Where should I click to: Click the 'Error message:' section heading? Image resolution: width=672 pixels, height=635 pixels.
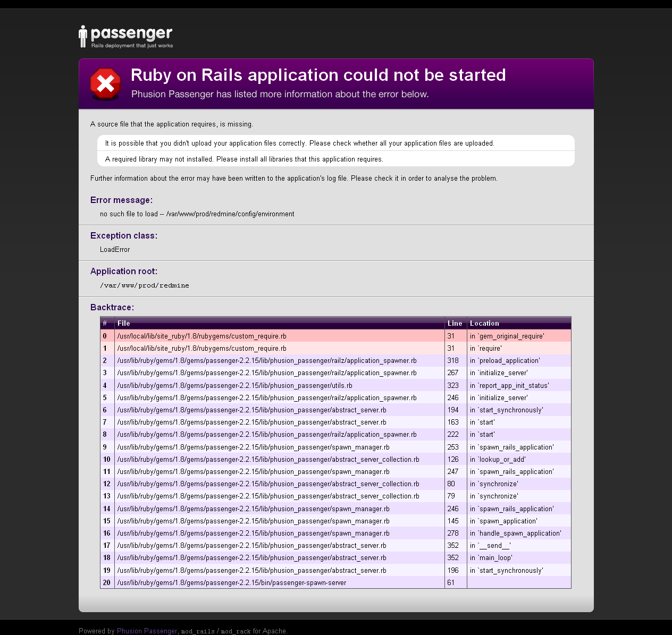pos(121,200)
